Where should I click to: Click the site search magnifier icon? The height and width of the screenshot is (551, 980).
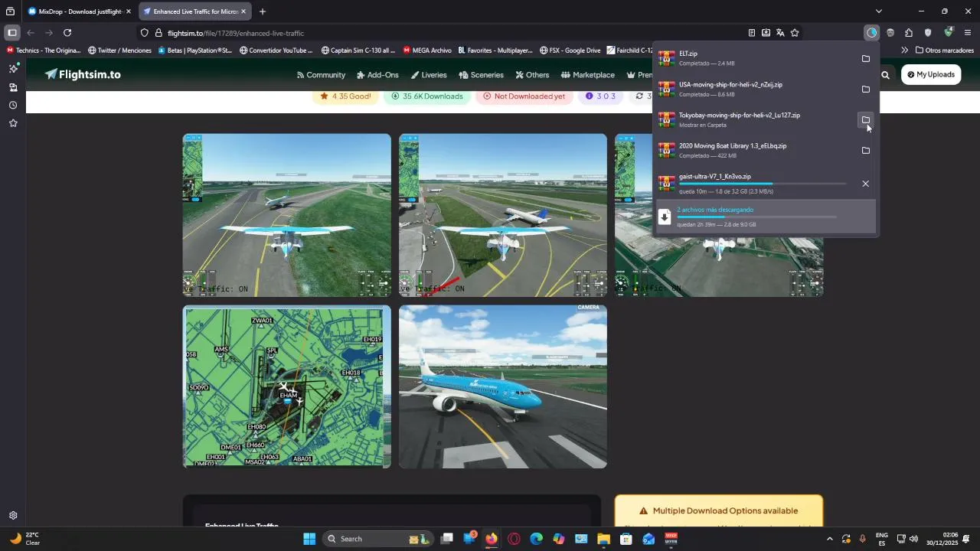pos(886,75)
